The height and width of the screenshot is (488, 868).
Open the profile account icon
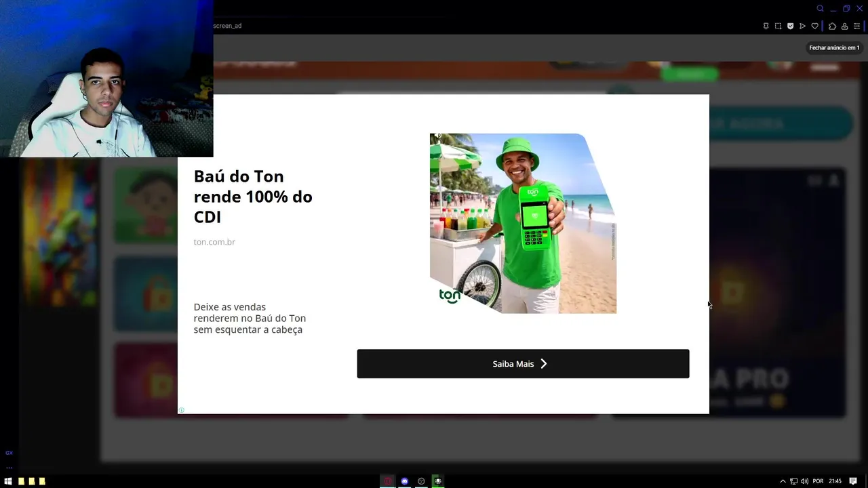[844, 26]
